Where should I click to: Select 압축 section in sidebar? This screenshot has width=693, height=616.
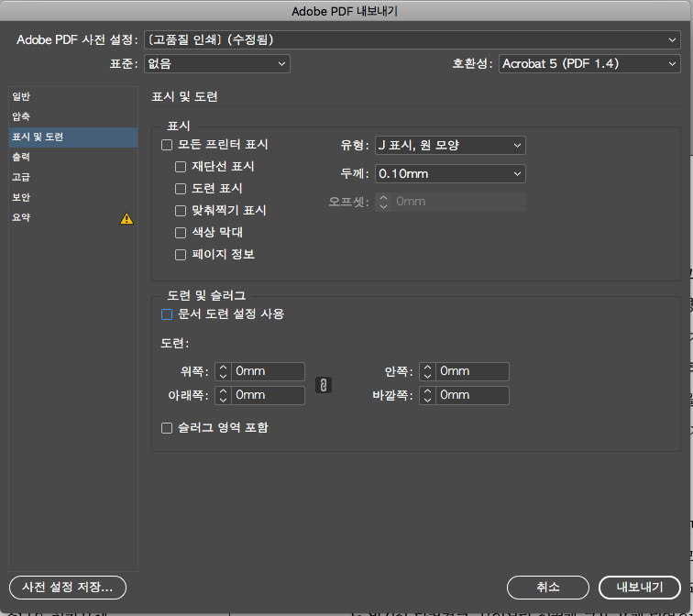(x=73, y=116)
